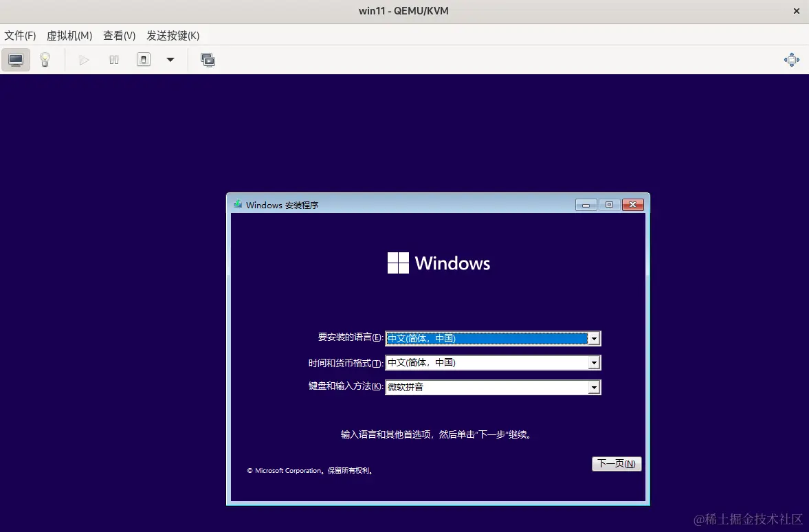Open virtual hardware details lightbulb icon
Image resolution: width=809 pixels, height=532 pixels.
tap(45, 60)
